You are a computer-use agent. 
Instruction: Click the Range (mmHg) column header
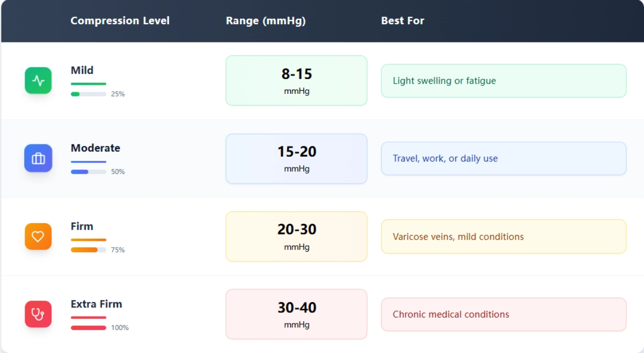[266, 21]
